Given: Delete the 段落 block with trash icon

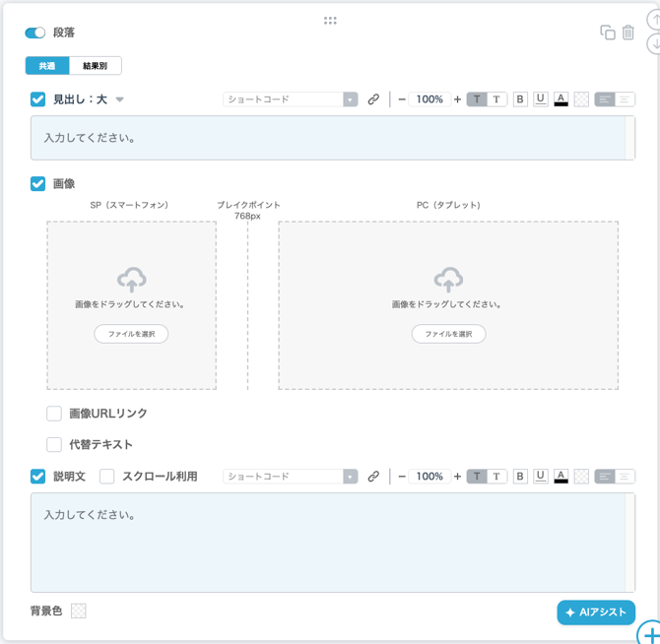Looking at the screenshot, I should pos(628,32).
